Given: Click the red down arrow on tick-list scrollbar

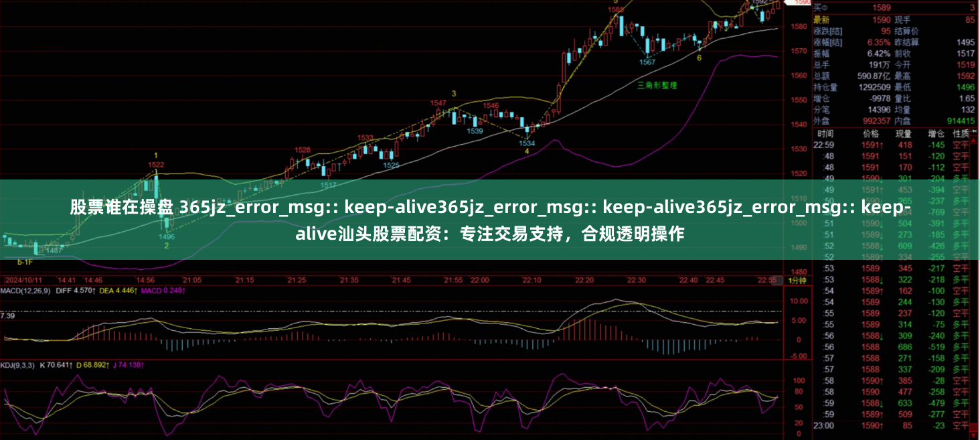Looking at the screenshot, I should [x=972, y=435].
